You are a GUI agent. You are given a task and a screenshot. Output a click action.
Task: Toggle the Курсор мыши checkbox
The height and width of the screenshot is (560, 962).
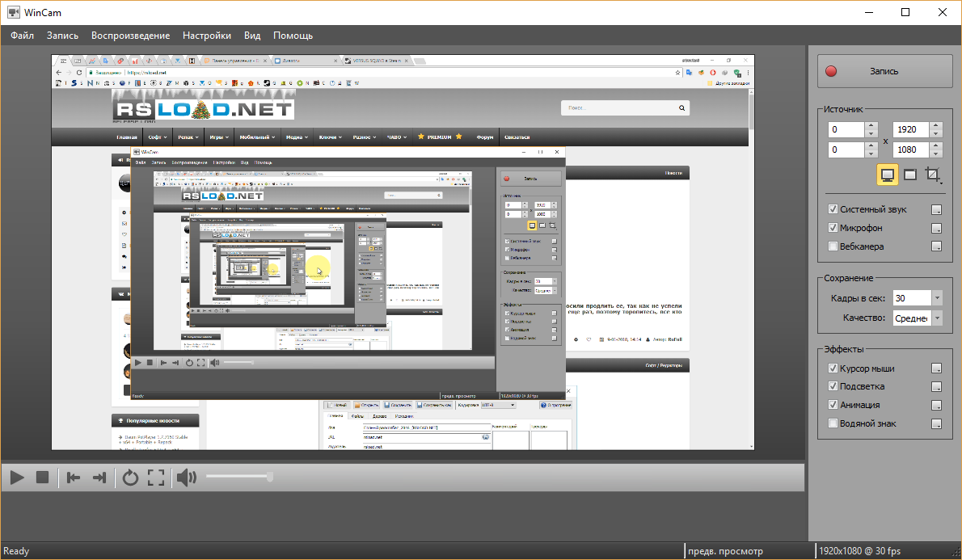(833, 368)
